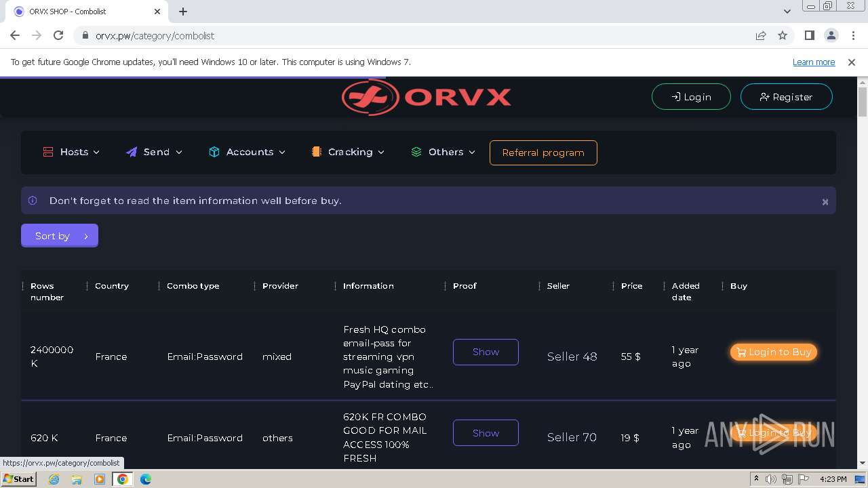This screenshot has height=488, width=868.
Task: Click the Provider column header
Action: click(280, 286)
